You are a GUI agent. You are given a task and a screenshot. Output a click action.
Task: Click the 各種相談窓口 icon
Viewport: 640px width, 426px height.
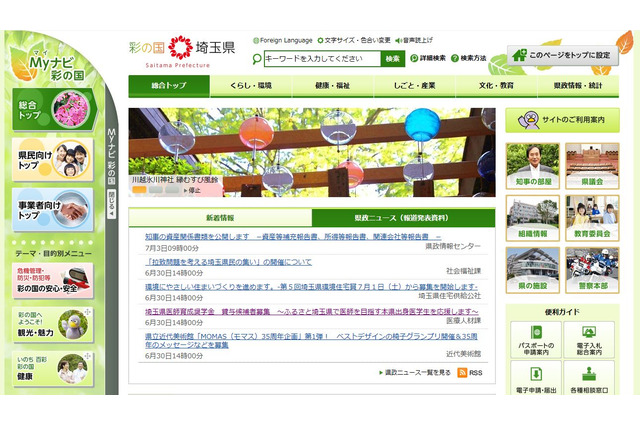[589, 374]
